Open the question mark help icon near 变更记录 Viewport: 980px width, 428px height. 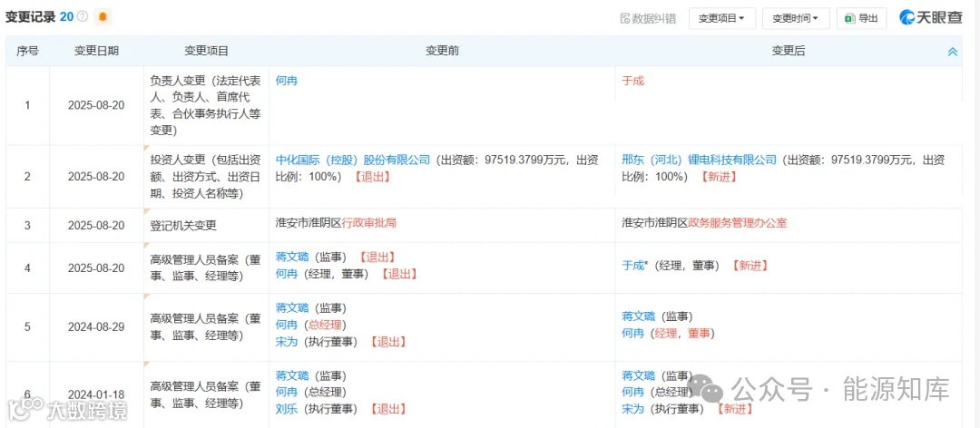(83, 17)
